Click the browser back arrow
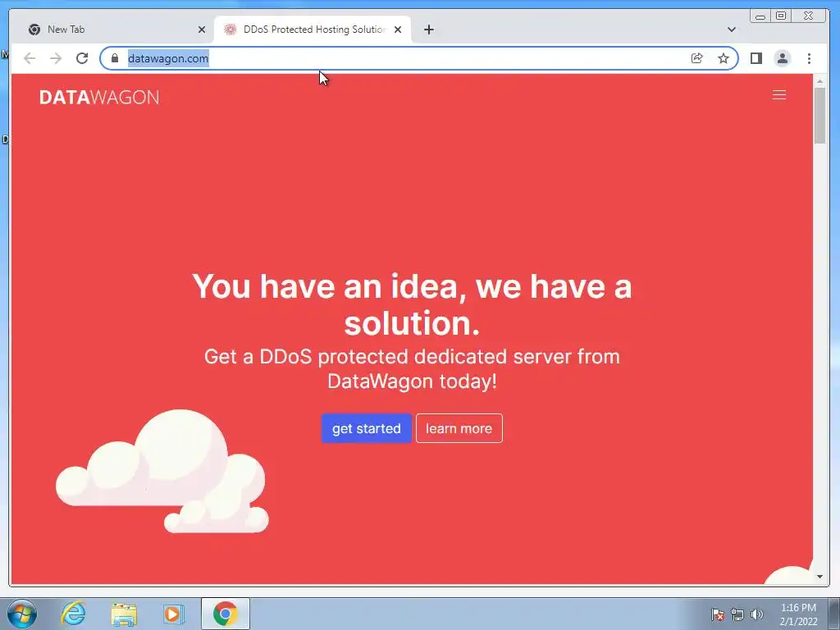840x630 pixels. tap(30, 58)
